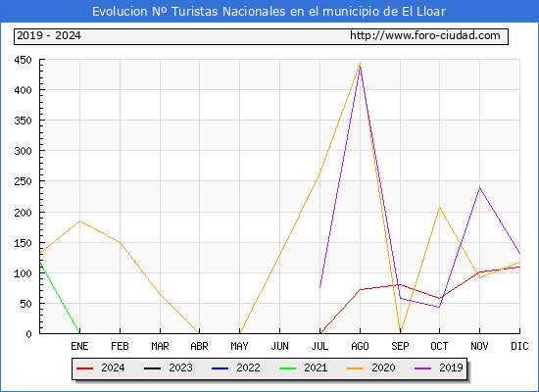Click the OCT month axis label
The width and height of the screenshot is (539, 392).
[x=439, y=346]
